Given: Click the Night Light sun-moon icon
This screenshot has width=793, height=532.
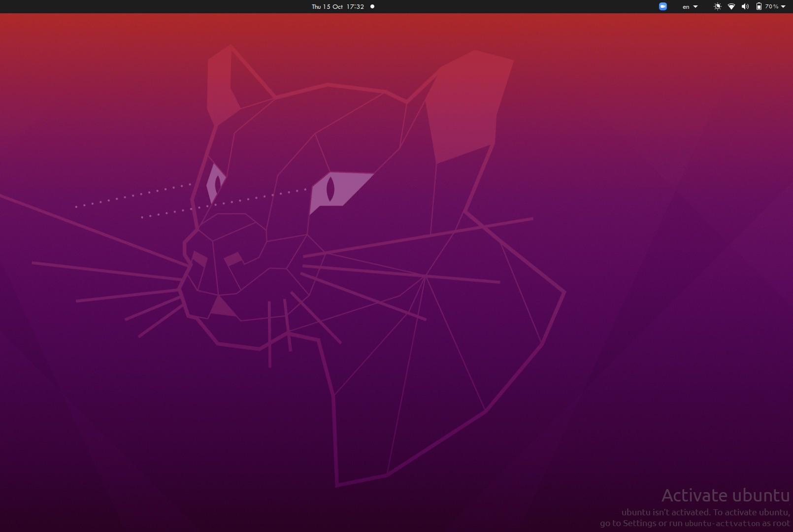Looking at the screenshot, I should 718,6.
